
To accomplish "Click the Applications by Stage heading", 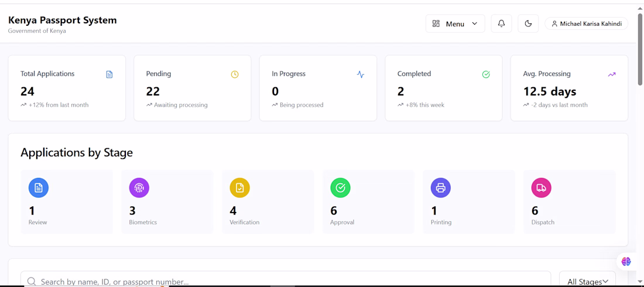I will point(76,152).
